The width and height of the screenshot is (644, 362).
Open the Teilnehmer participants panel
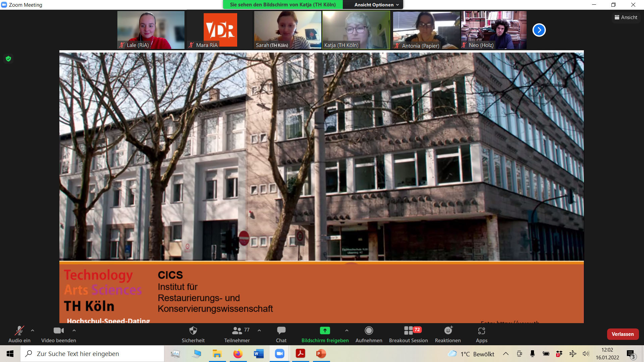[237, 335]
